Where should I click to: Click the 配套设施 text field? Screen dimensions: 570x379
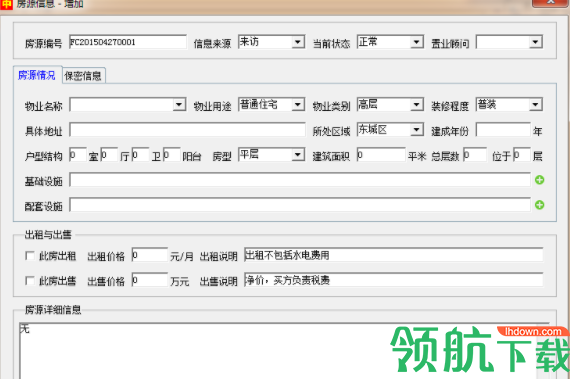coord(300,205)
